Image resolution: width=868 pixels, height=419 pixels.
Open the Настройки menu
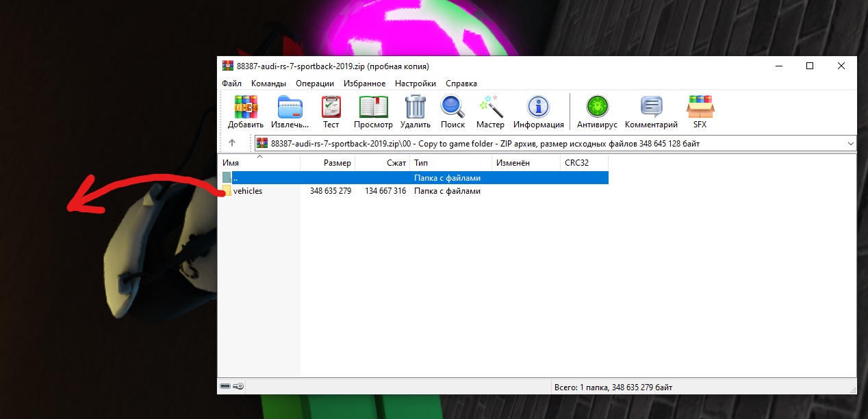415,84
